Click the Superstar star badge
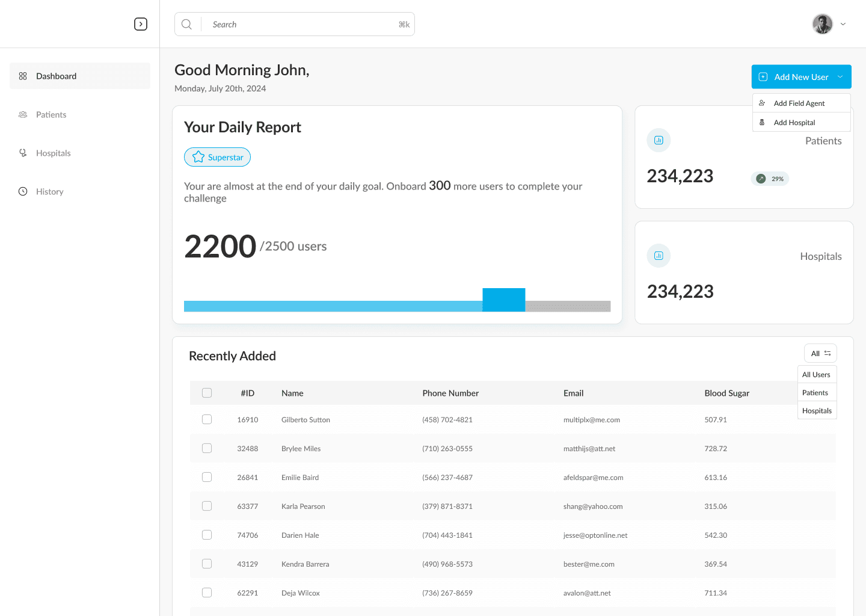Image resolution: width=866 pixels, height=616 pixels. (x=217, y=157)
